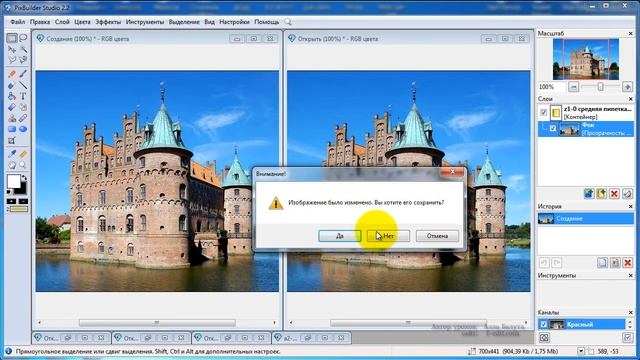Click the red X delete layer icon
640x360 pixels.
[x=614, y=193]
